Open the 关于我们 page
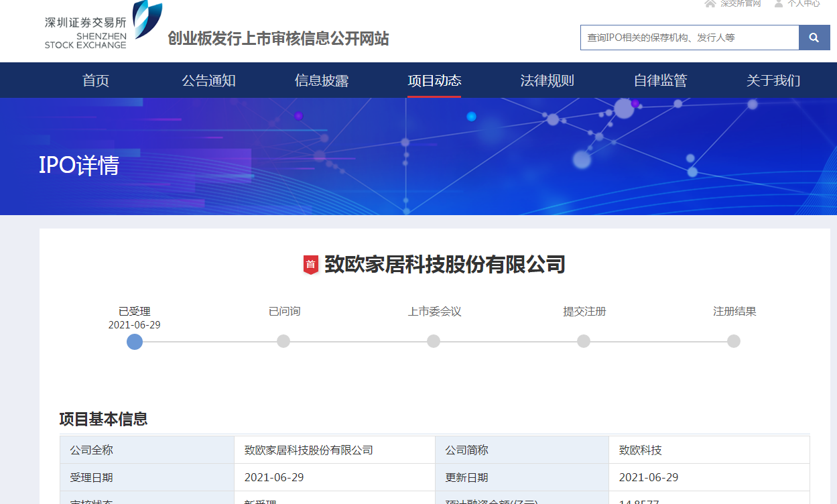 tap(773, 80)
